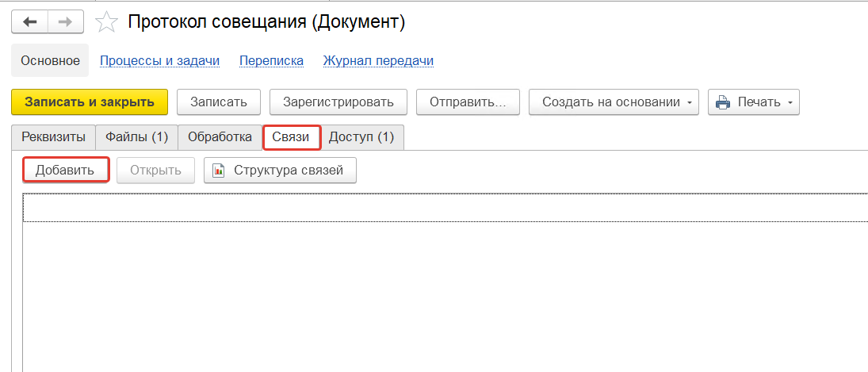Screen dimensions: 868x372
Task: Click the Зарегистрировать button
Action: [338, 102]
